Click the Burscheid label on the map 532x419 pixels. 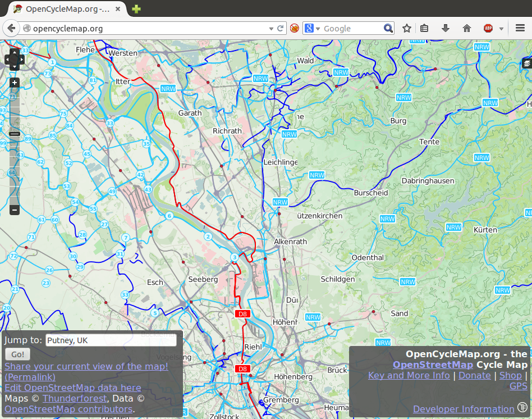(x=371, y=193)
